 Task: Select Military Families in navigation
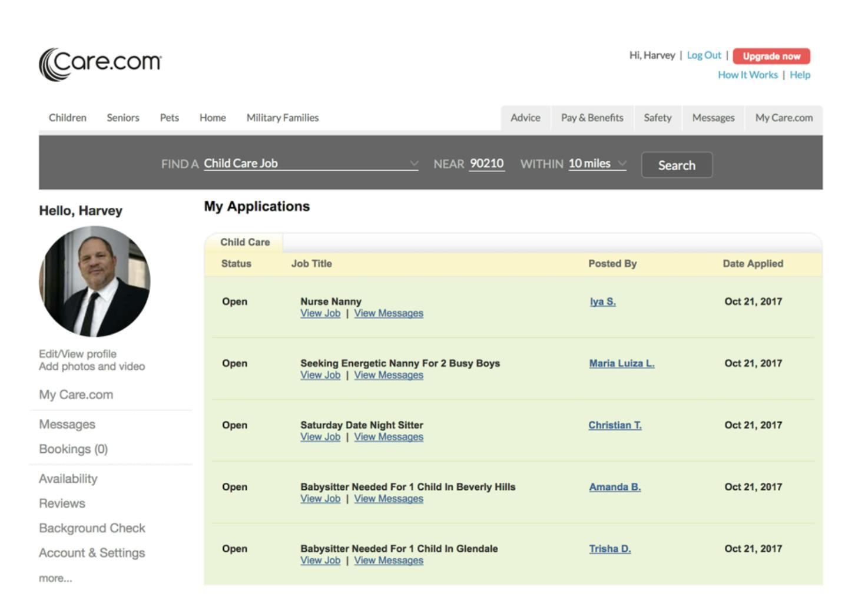[282, 118]
